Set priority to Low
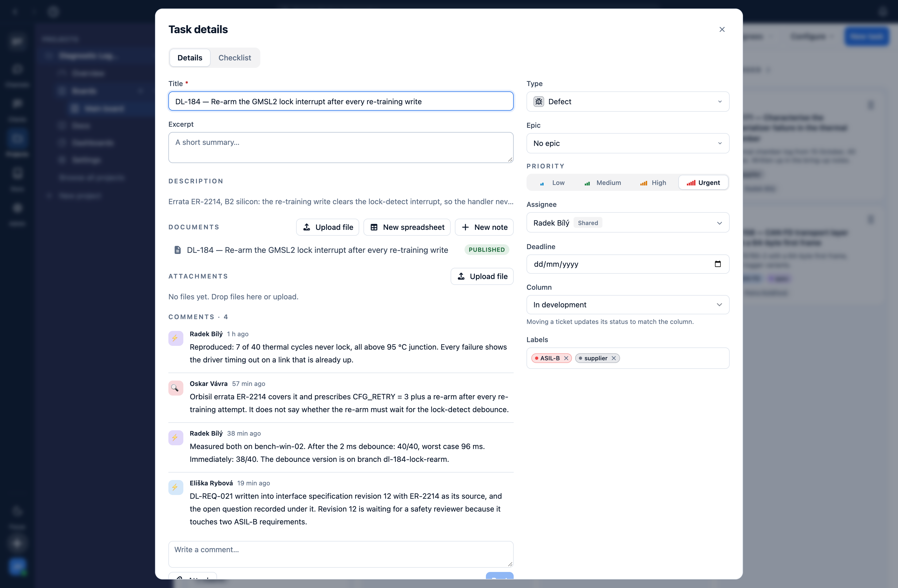Viewport: 898px width, 588px height. [x=552, y=183]
